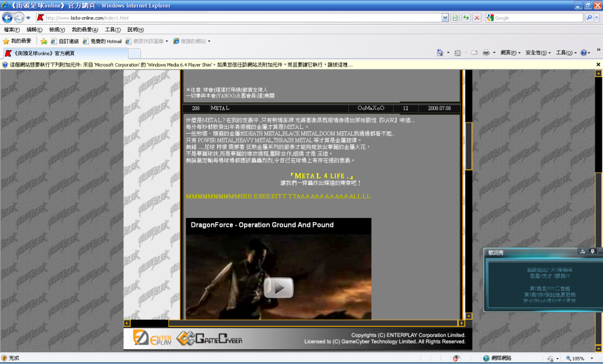
Task: Click the download icon on lyrics widget
Action: pyautogui.click(x=582, y=252)
